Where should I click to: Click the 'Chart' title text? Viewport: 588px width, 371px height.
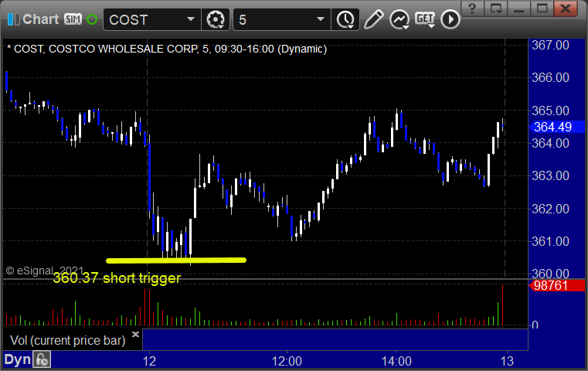click(x=40, y=19)
